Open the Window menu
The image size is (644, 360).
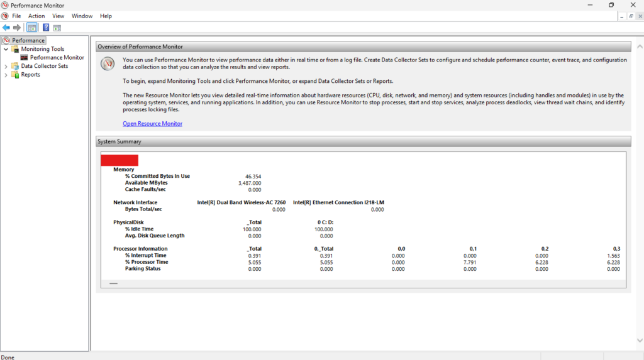pyautogui.click(x=82, y=16)
